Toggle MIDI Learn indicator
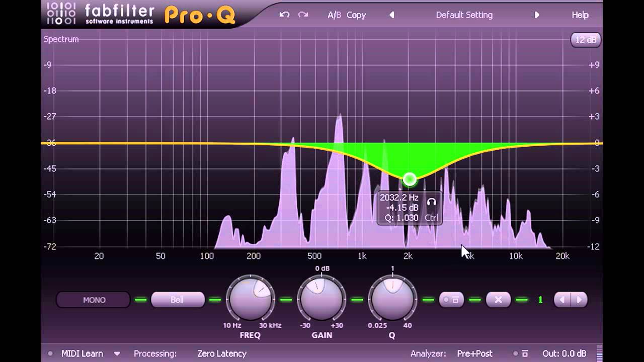 pos(50,353)
